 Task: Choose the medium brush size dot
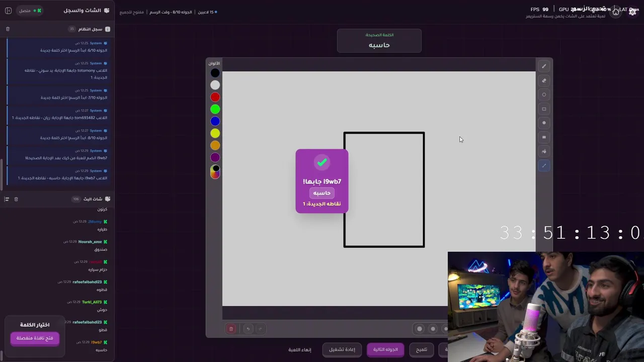tap(433, 329)
